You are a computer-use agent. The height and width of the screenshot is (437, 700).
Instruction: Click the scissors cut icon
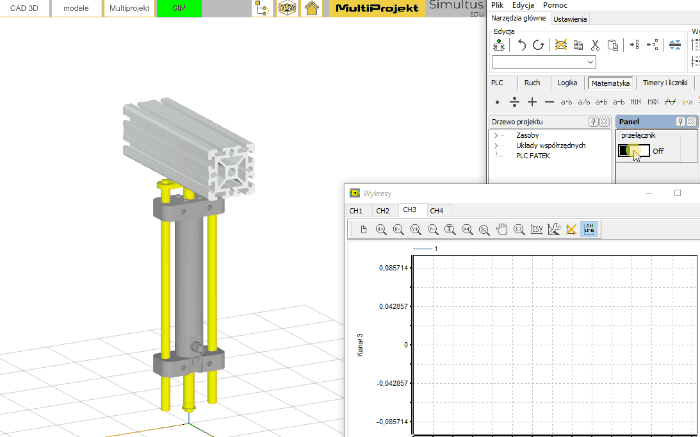pos(594,45)
